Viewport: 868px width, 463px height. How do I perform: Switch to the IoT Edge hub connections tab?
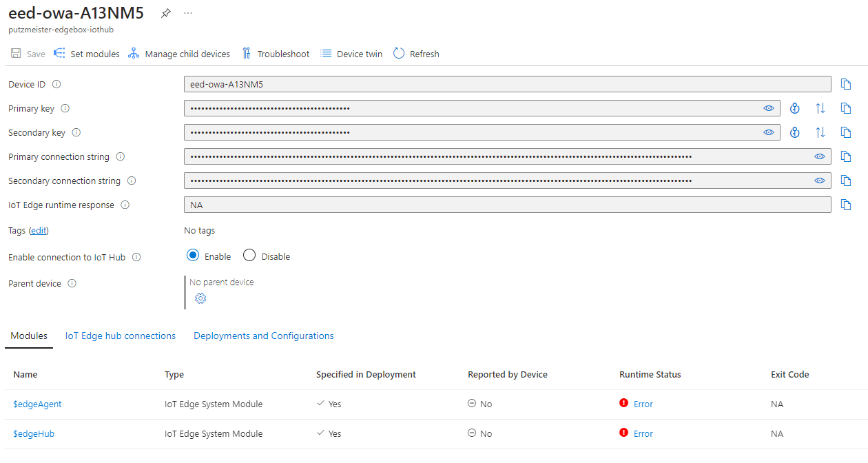pos(121,336)
